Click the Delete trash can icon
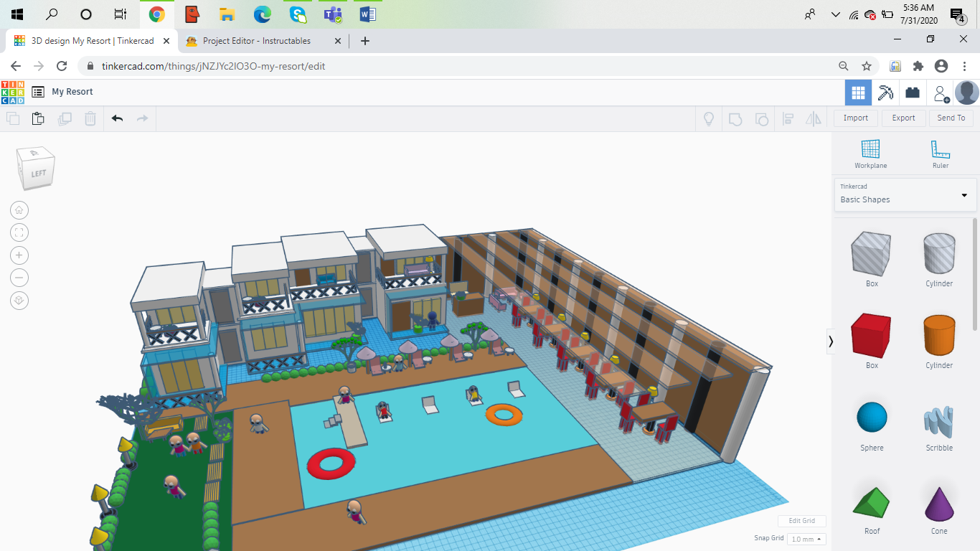980x551 pixels. (x=90, y=118)
